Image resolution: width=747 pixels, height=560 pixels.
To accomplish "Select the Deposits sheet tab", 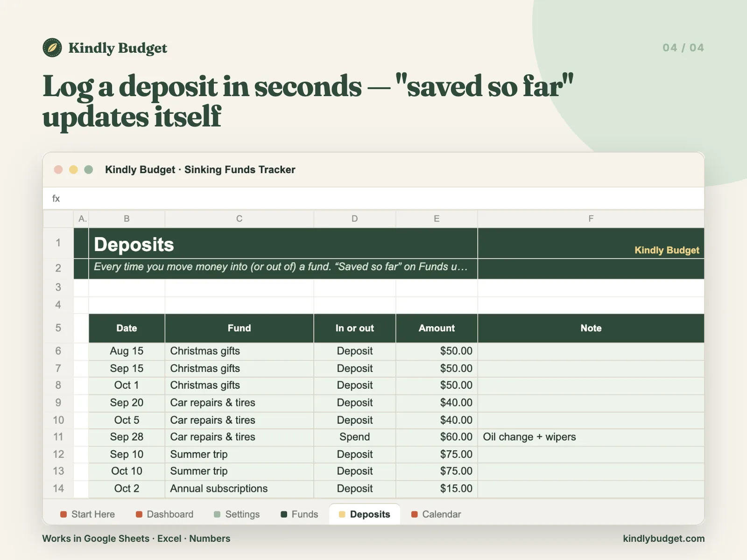I will pyautogui.click(x=365, y=514).
